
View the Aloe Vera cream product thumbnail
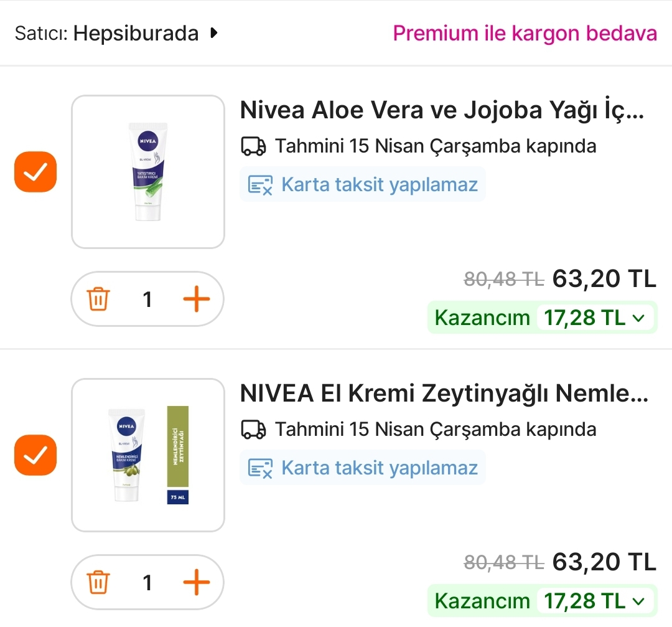click(x=148, y=172)
